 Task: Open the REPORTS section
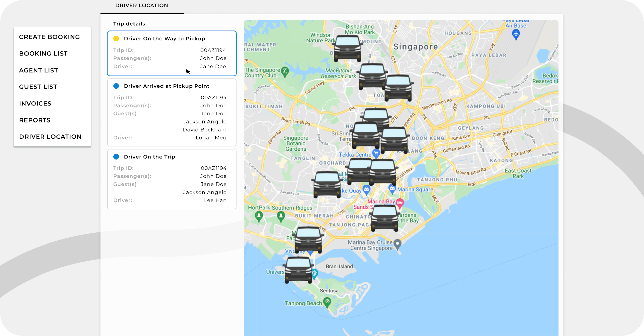coord(35,120)
